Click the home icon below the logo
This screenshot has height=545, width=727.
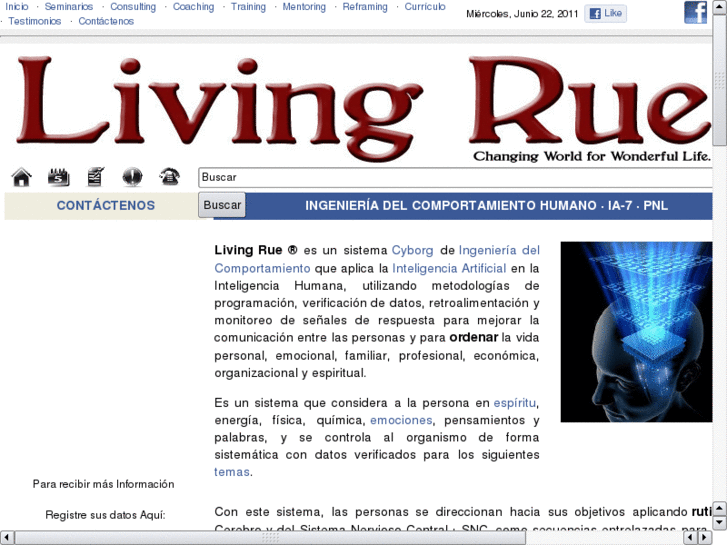point(22,177)
